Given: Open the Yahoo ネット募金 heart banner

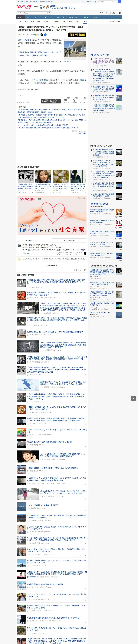Looking at the screenshot, I should (52, 216).
